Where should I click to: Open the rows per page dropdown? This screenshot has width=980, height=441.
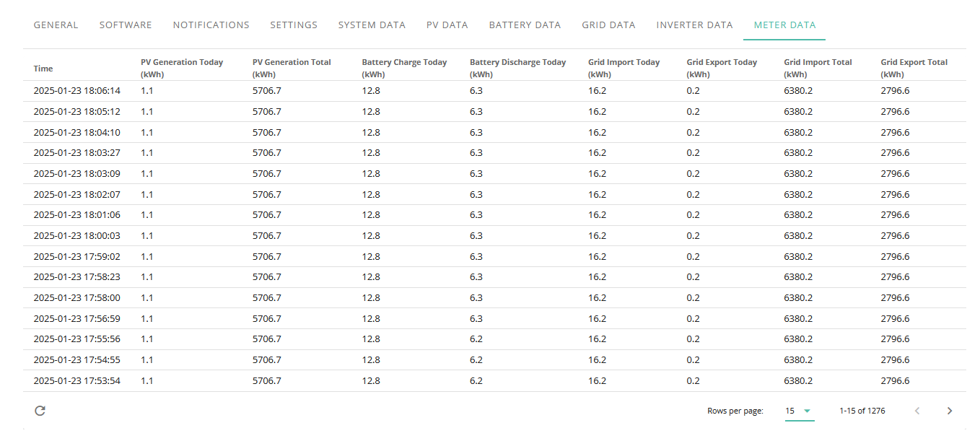pos(800,411)
